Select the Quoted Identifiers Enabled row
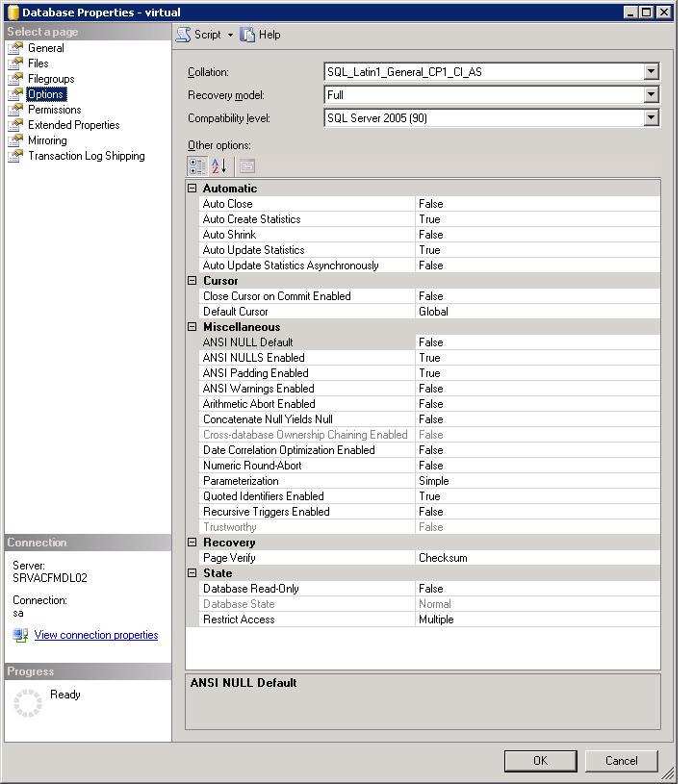Screen dimensions: 693x784 coord(430,496)
